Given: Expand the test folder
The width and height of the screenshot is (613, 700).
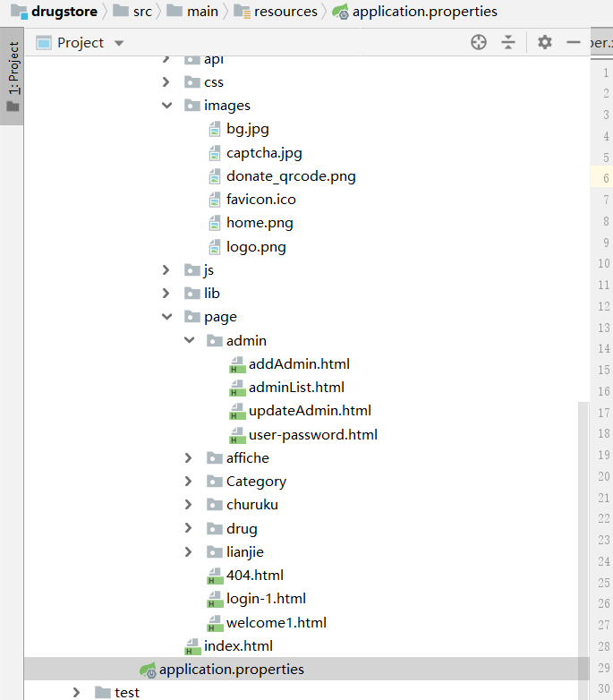Looking at the screenshot, I should pos(77,693).
